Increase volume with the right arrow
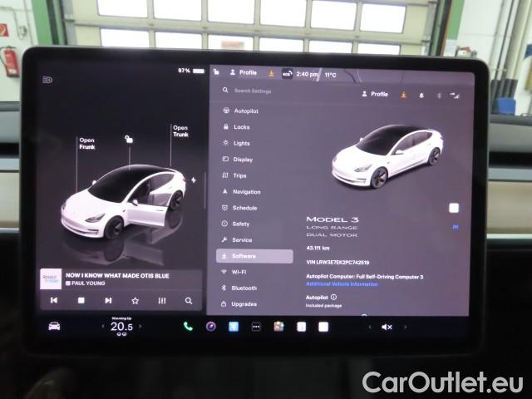532x399 pixels. coord(405,327)
